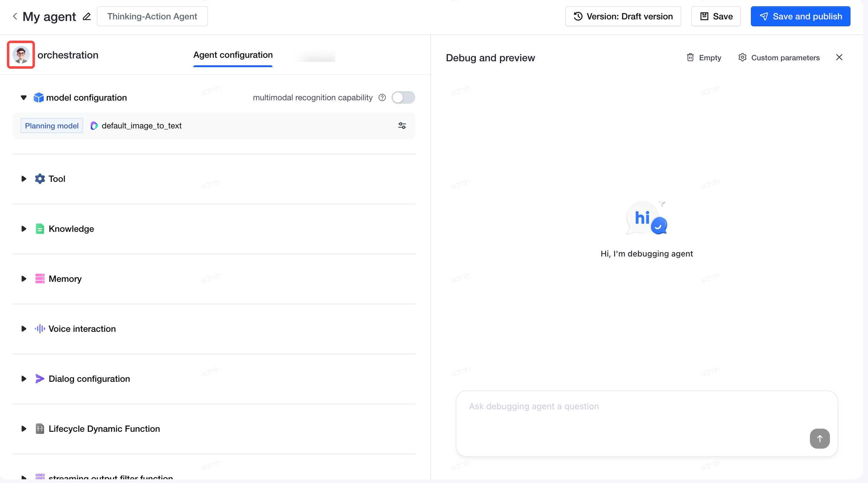
Task: Click the purple Dialog configuration arrow icon
Action: [40, 379]
